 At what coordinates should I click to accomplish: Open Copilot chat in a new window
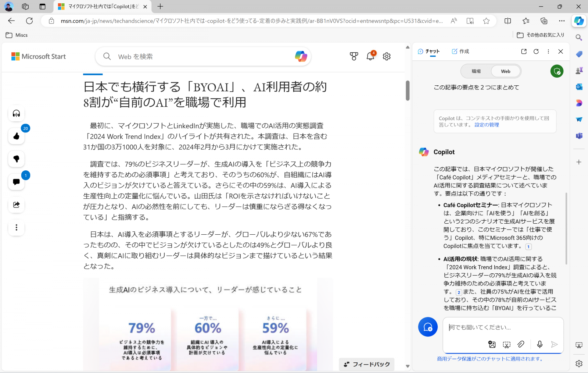[524, 51]
